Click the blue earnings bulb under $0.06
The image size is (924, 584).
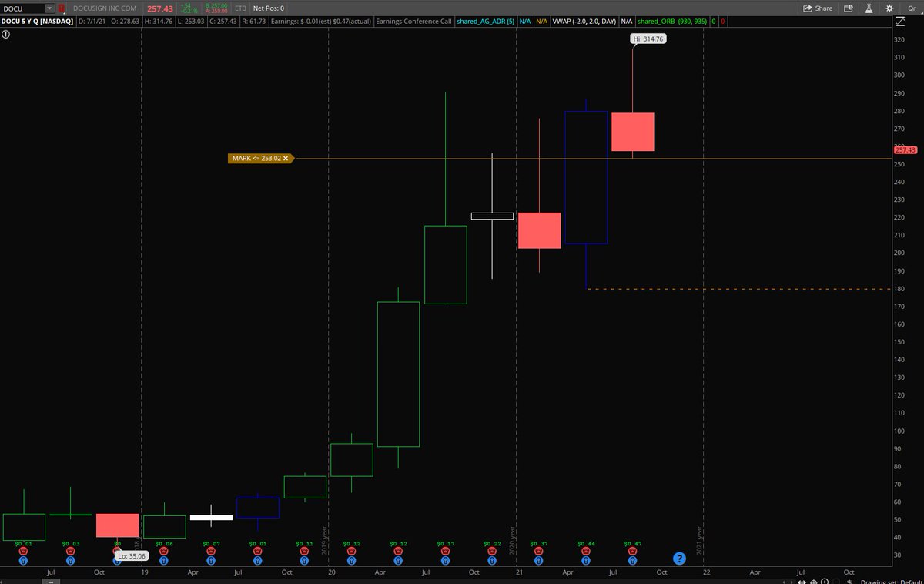(x=164, y=560)
